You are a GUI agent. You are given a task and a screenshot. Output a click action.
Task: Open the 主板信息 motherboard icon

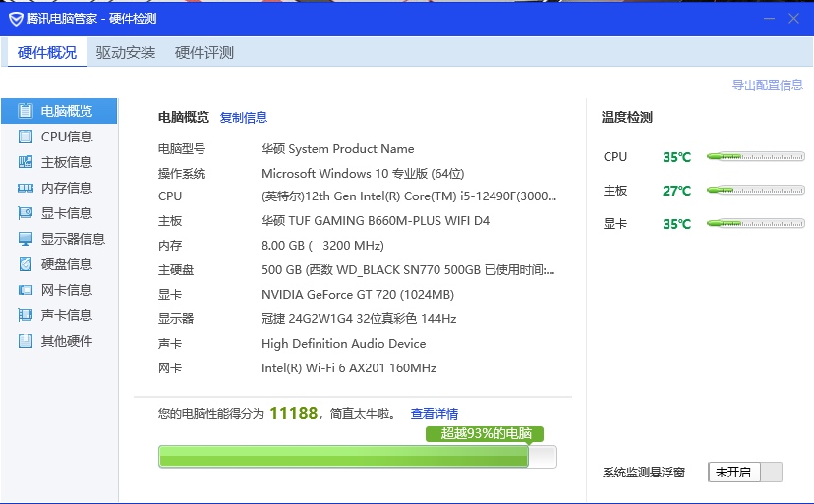pyautogui.click(x=25, y=162)
